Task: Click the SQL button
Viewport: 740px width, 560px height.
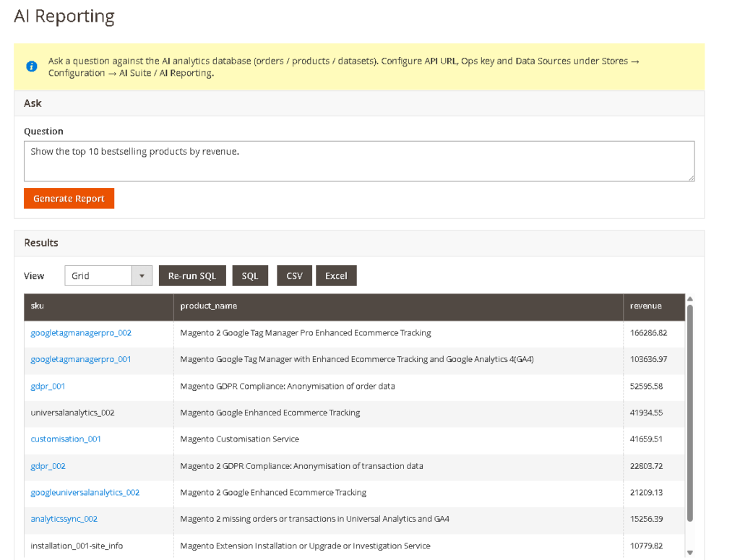Action: 250,275
